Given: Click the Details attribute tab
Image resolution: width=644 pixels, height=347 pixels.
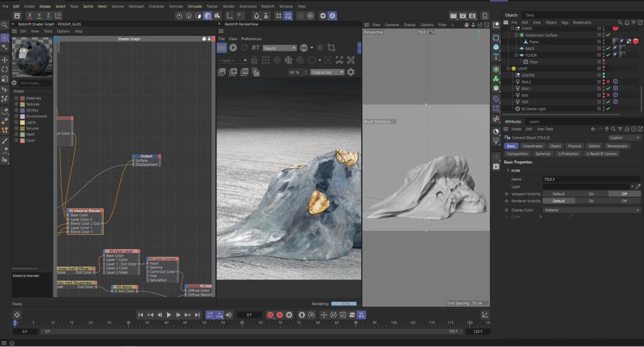Looking at the screenshot, I should click(594, 146).
